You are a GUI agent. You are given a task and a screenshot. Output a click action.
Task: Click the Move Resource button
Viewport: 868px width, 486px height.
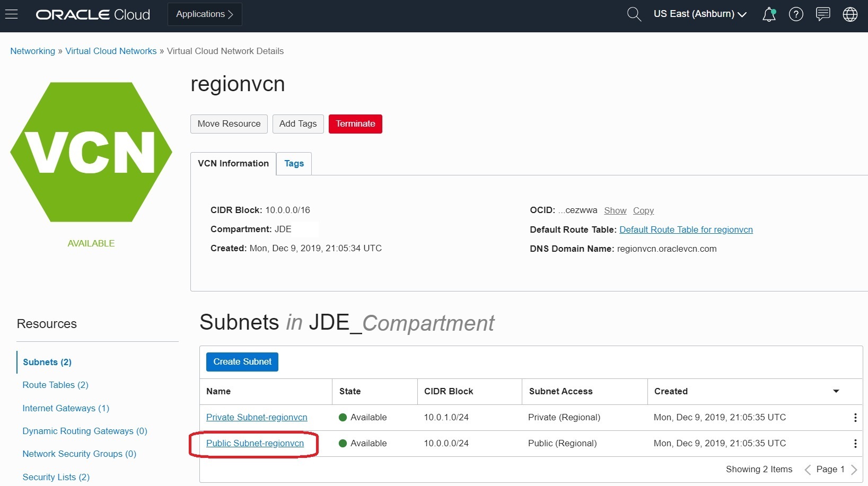[x=229, y=124]
